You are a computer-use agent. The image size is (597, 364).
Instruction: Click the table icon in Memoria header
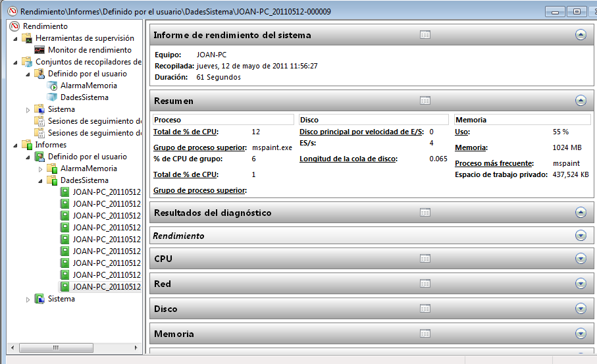coord(425,334)
